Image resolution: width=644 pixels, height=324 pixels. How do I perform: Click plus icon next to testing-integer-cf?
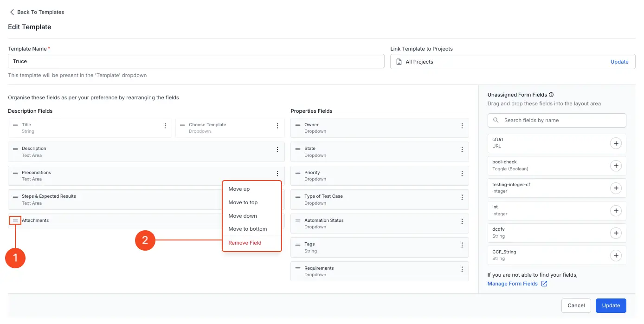(615, 188)
